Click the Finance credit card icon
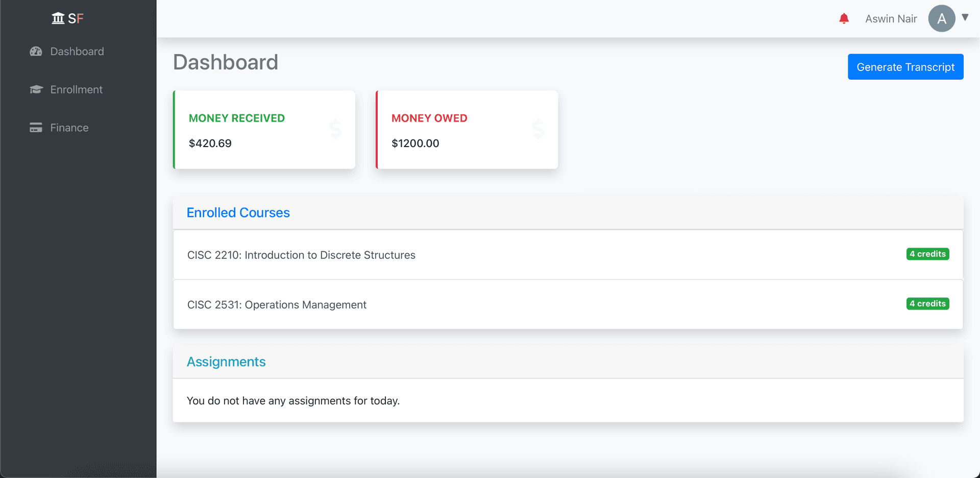980x478 pixels. point(36,128)
